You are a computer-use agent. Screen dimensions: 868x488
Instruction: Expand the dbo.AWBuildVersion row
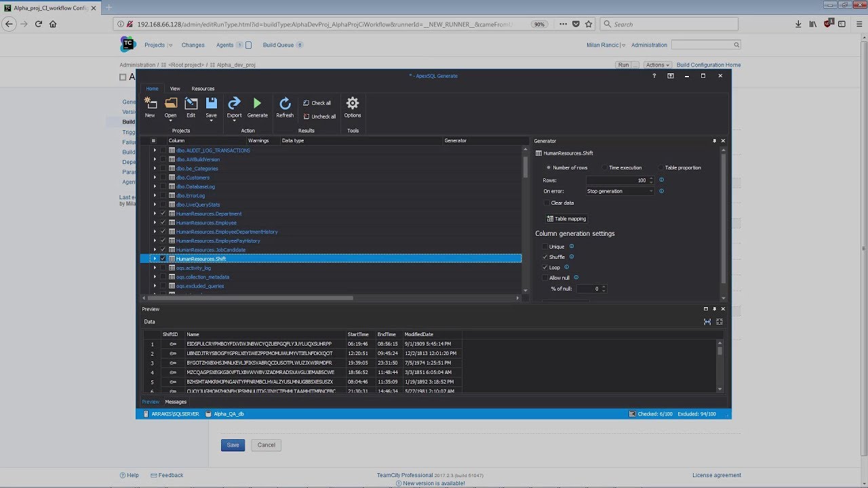(155, 159)
